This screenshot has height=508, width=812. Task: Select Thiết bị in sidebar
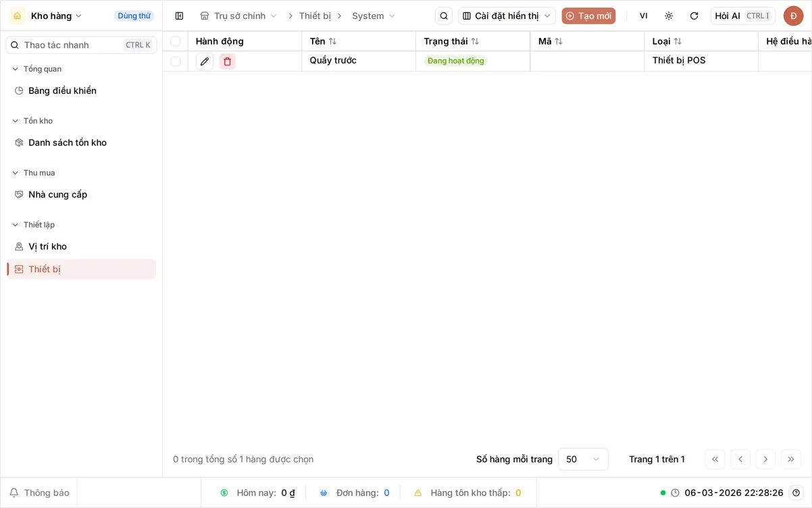tap(81, 269)
